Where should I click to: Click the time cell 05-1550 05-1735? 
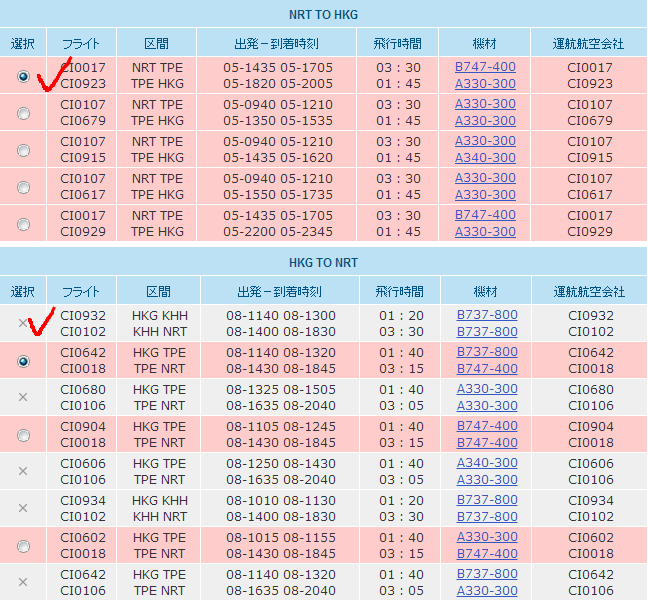pyautogui.click(x=278, y=195)
